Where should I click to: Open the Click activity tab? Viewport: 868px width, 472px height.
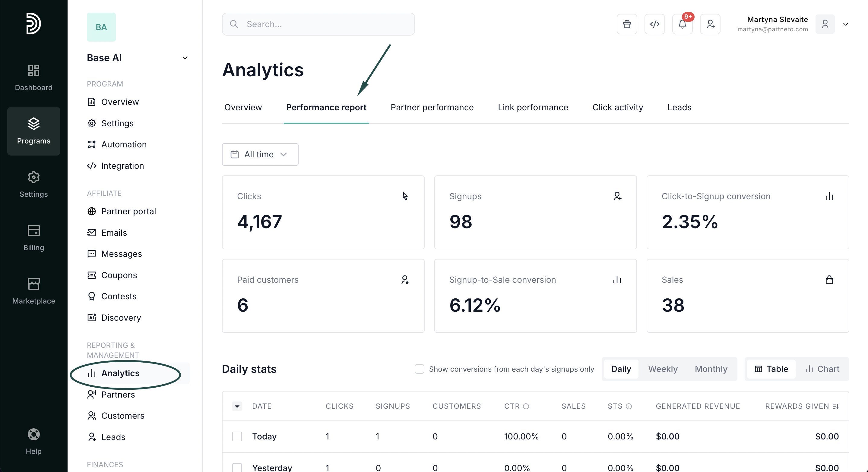point(618,107)
